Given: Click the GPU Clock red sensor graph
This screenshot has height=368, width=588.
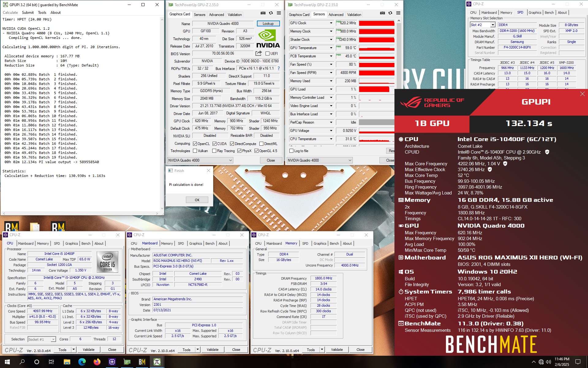Looking at the screenshot, I should [x=376, y=23].
